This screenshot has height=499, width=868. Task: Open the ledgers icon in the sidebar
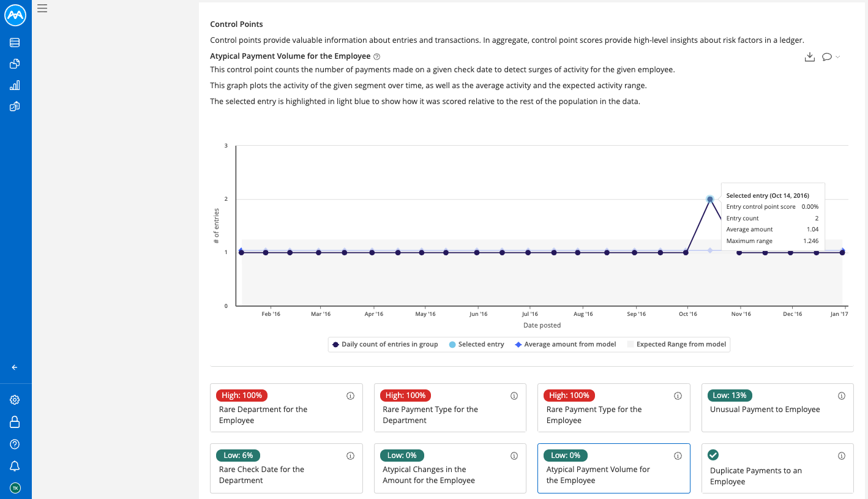tap(15, 42)
